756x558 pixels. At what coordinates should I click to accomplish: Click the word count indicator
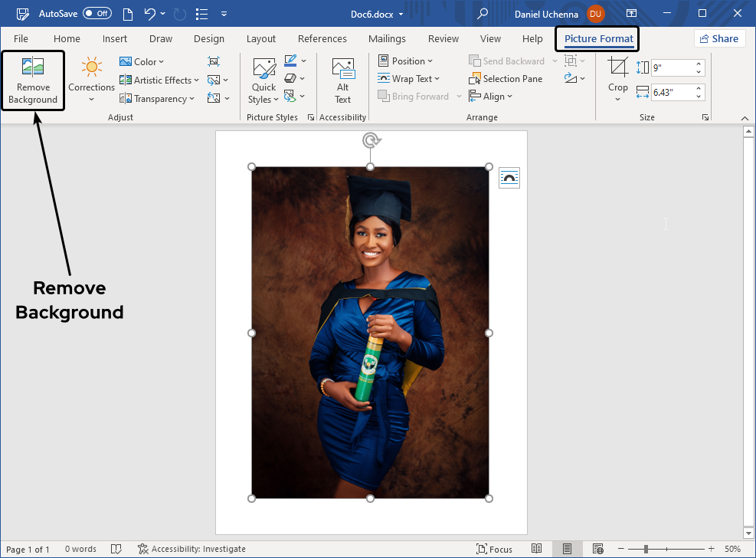(80, 549)
